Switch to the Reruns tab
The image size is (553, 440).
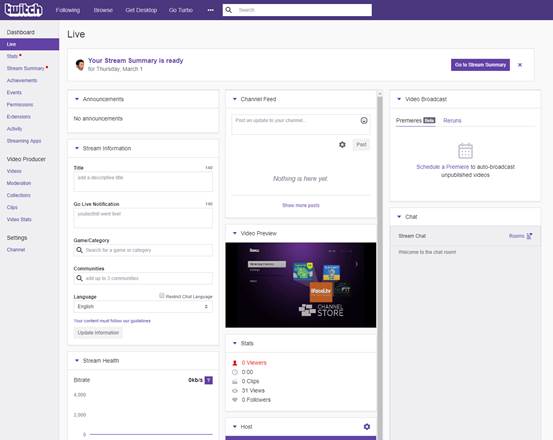(452, 121)
